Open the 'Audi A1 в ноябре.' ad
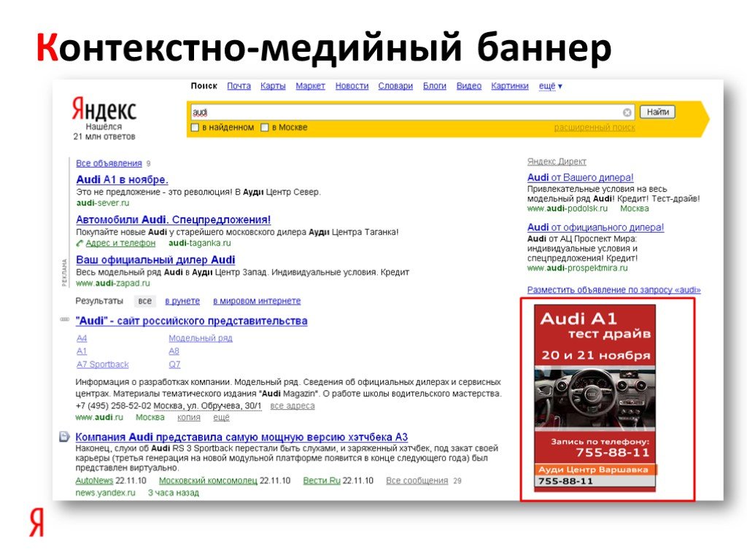The image size is (747, 560). point(122,179)
